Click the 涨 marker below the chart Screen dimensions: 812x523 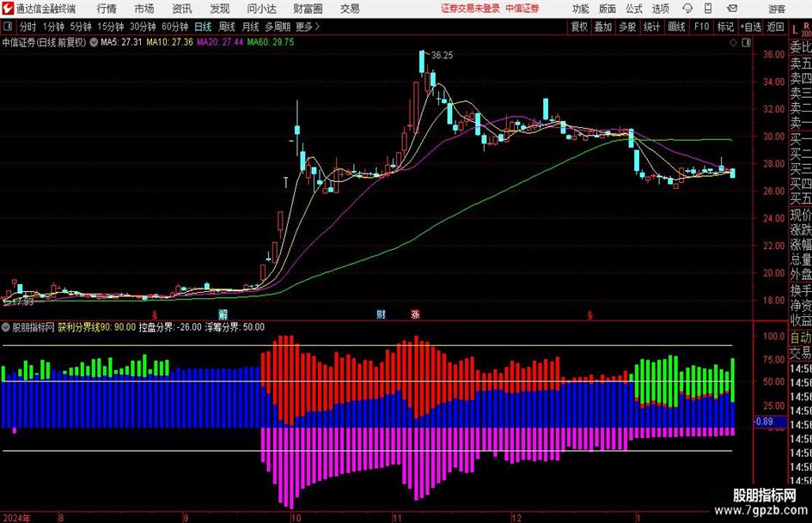click(x=415, y=313)
